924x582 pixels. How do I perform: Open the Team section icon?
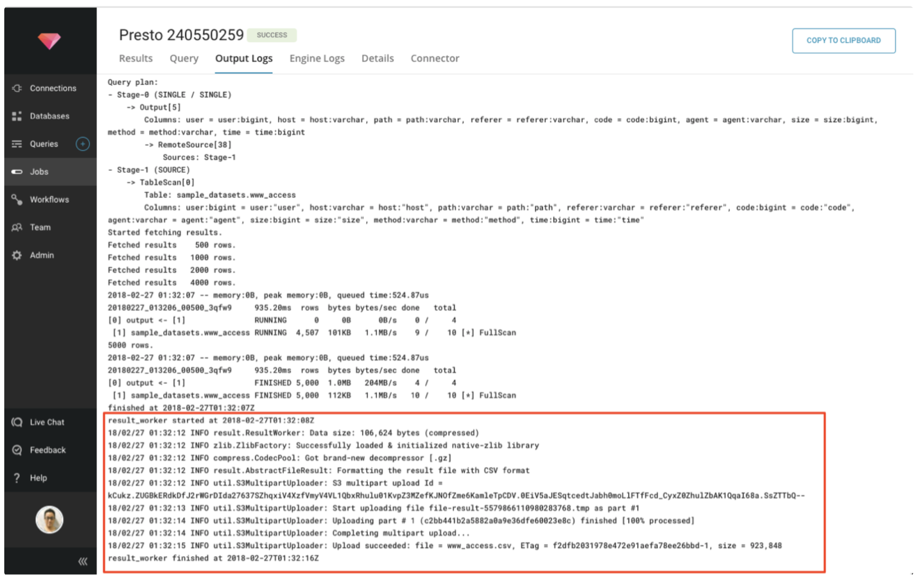pyautogui.click(x=17, y=227)
